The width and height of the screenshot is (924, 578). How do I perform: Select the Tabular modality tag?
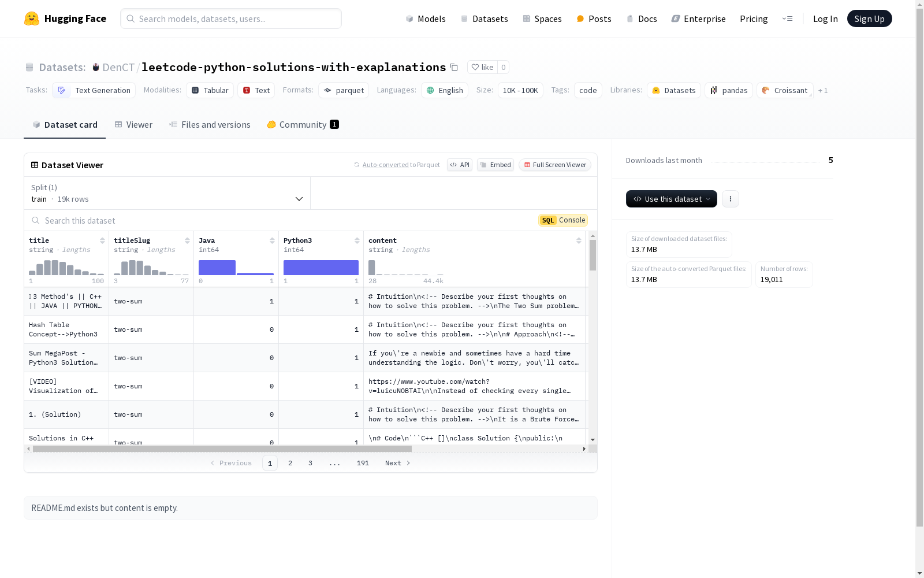[x=210, y=90]
